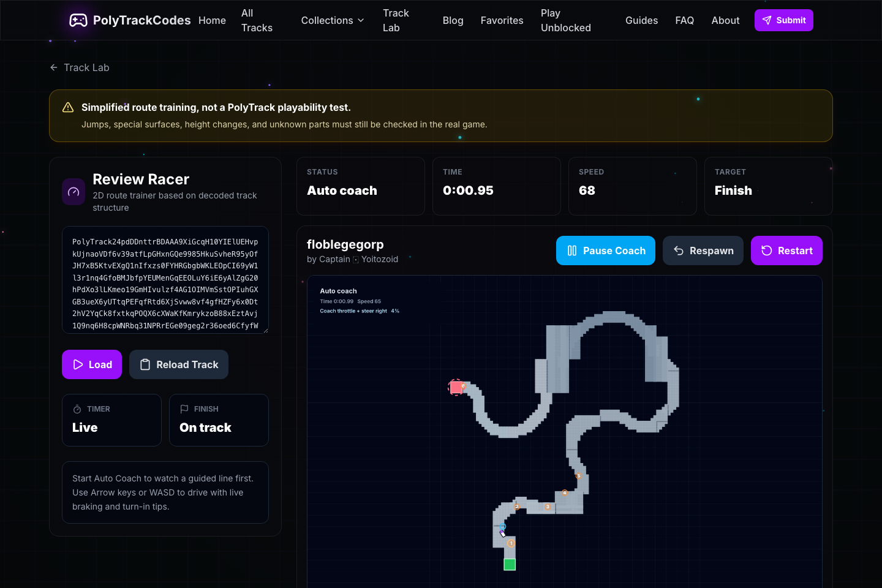The image size is (882, 588).
Task: Click the track title floblegegorp
Action: (345, 244)
